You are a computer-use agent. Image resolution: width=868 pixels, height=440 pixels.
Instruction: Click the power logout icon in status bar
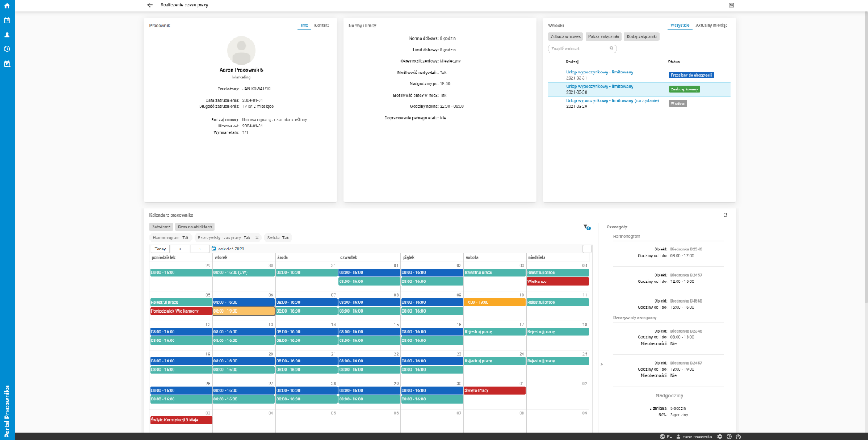[738, 436]
